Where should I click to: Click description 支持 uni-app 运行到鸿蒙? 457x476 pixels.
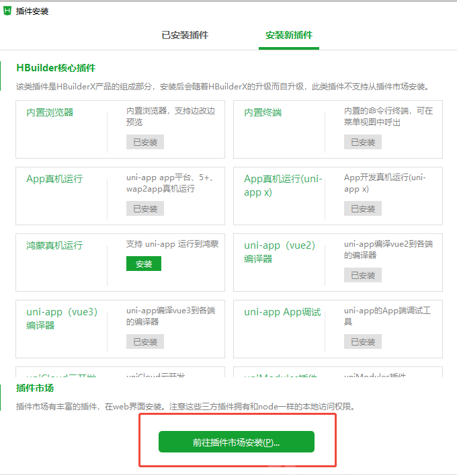coord(172,244)
